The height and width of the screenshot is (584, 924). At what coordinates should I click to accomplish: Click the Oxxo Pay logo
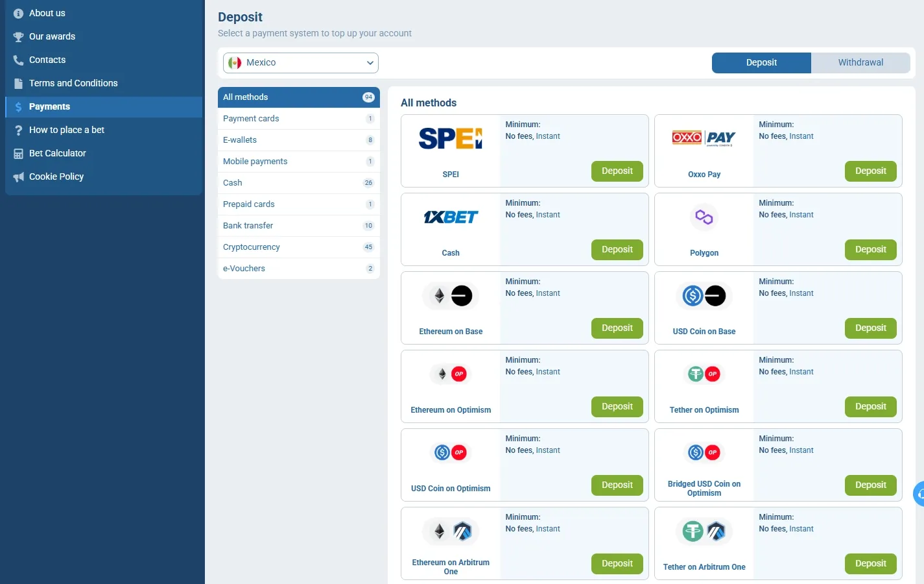coord(704,138)
